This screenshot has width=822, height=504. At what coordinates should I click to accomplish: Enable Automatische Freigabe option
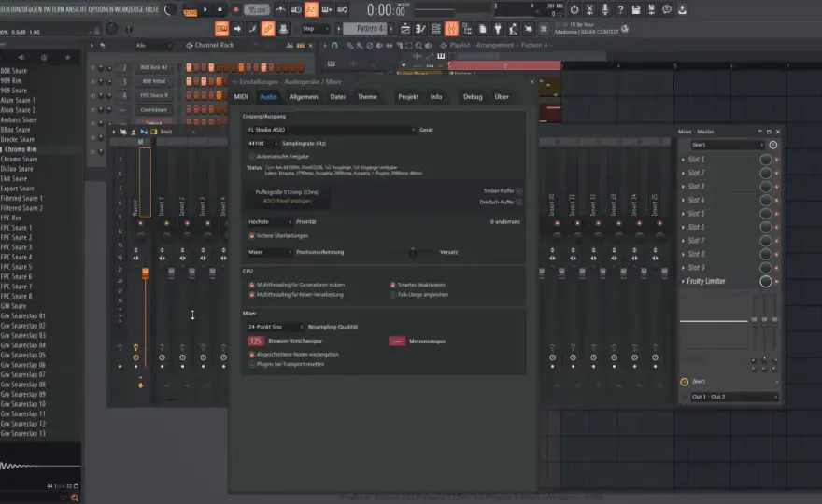(x=252, y=156)
